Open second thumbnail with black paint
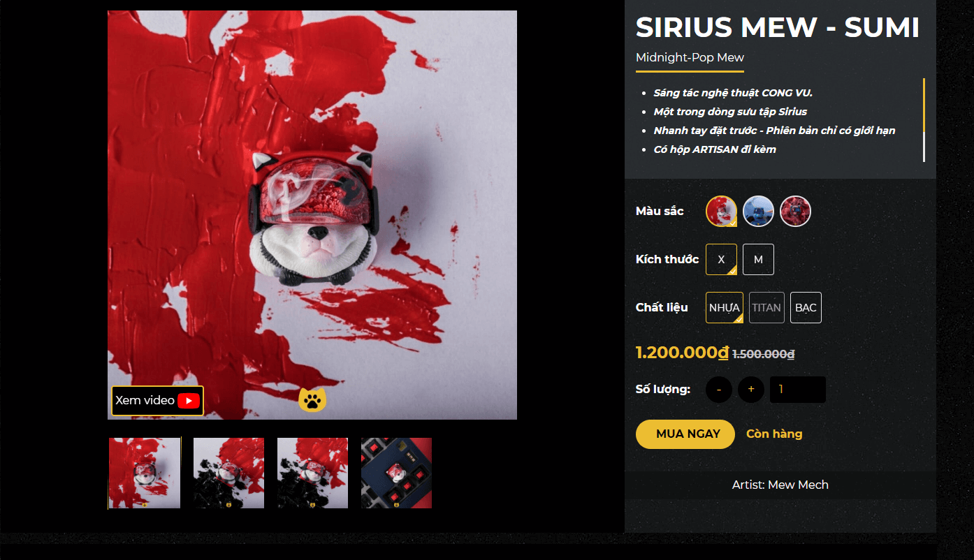Screen dimensions: 974x560 click(228, 473)
